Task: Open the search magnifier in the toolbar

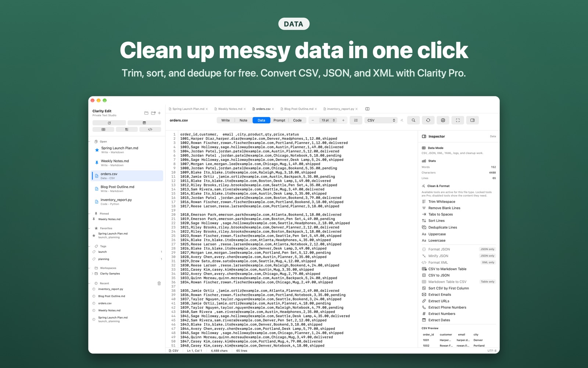Action: coord(413,120)
